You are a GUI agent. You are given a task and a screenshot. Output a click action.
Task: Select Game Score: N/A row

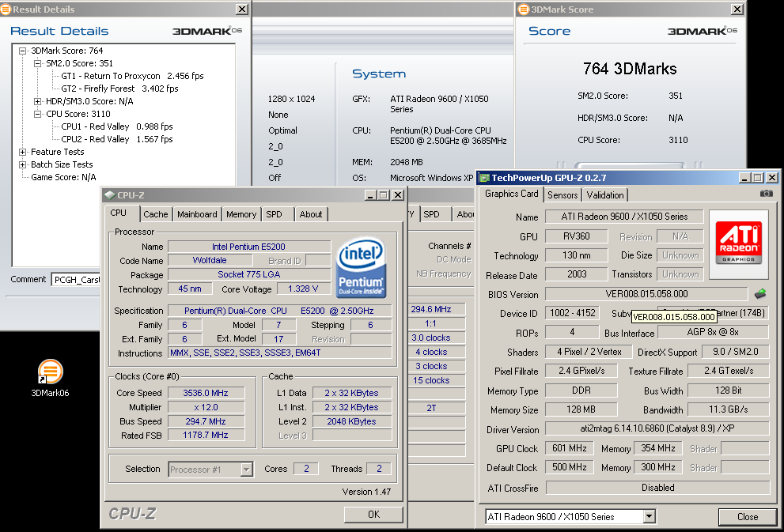[x=63, y=177]
